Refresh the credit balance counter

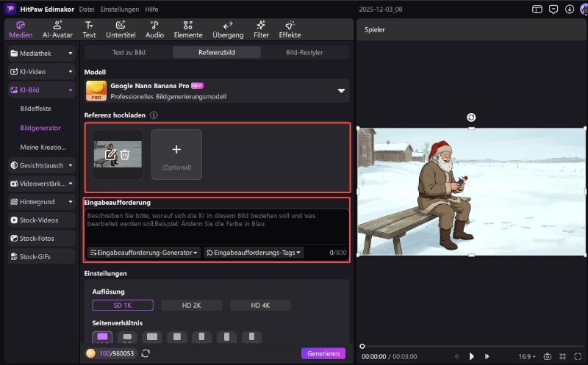(x=146, y=353)
